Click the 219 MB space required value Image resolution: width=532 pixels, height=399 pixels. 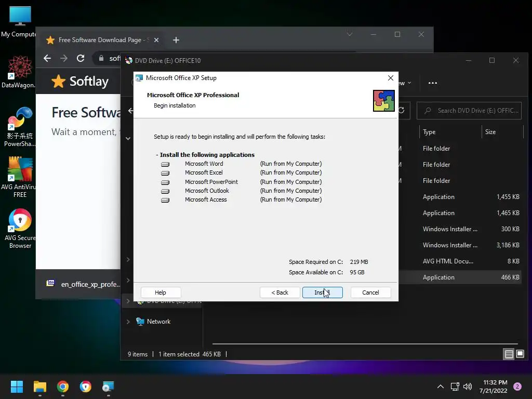point(359,262)
